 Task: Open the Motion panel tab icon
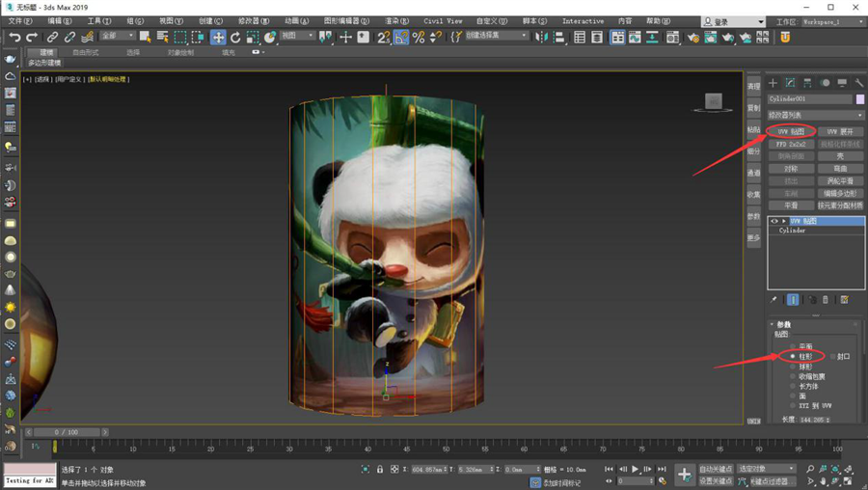(x=825, y=83)
